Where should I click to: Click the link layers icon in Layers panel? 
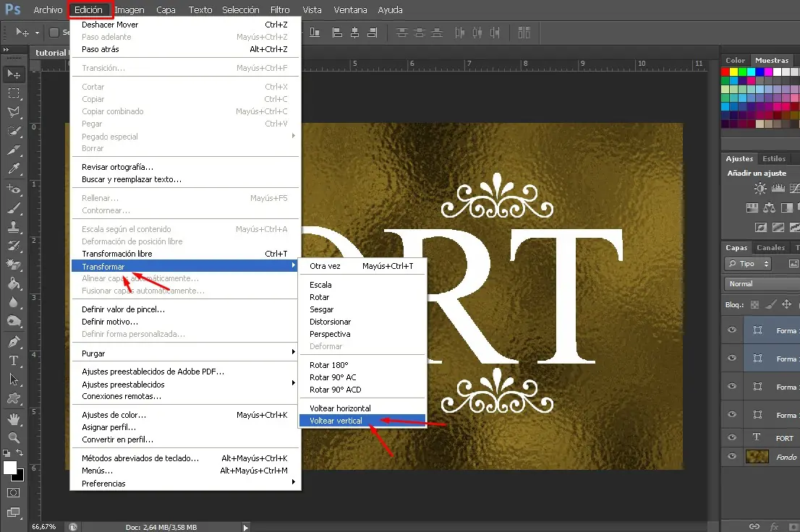tap(754, 526)
